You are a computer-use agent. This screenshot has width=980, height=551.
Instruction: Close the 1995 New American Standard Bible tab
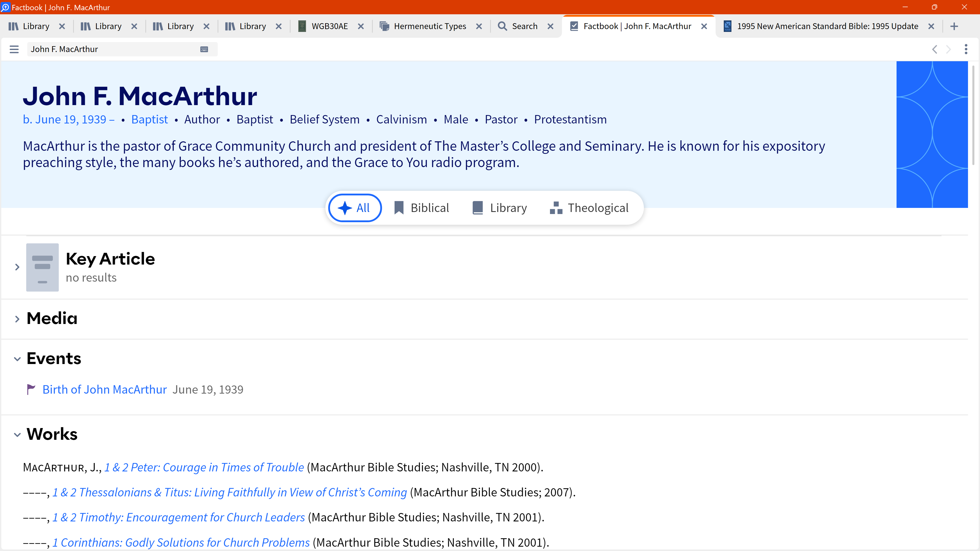pyautogui.click(x=931, y=26)
